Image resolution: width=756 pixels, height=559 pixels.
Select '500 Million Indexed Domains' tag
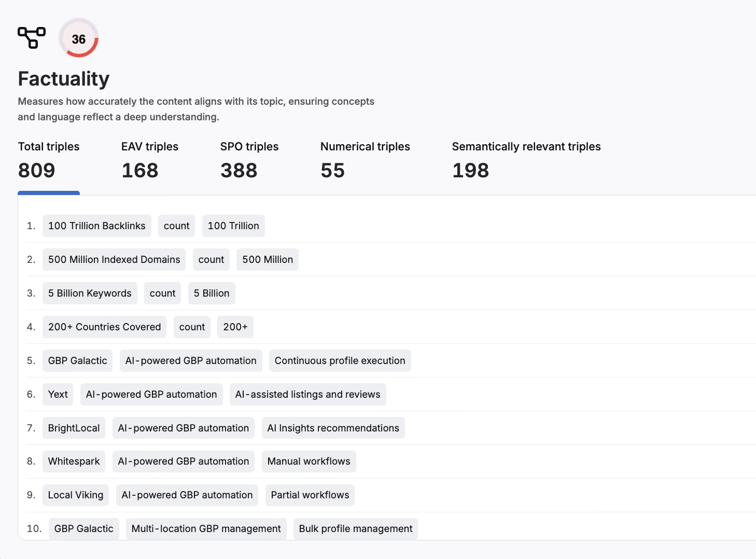point(114,260)
